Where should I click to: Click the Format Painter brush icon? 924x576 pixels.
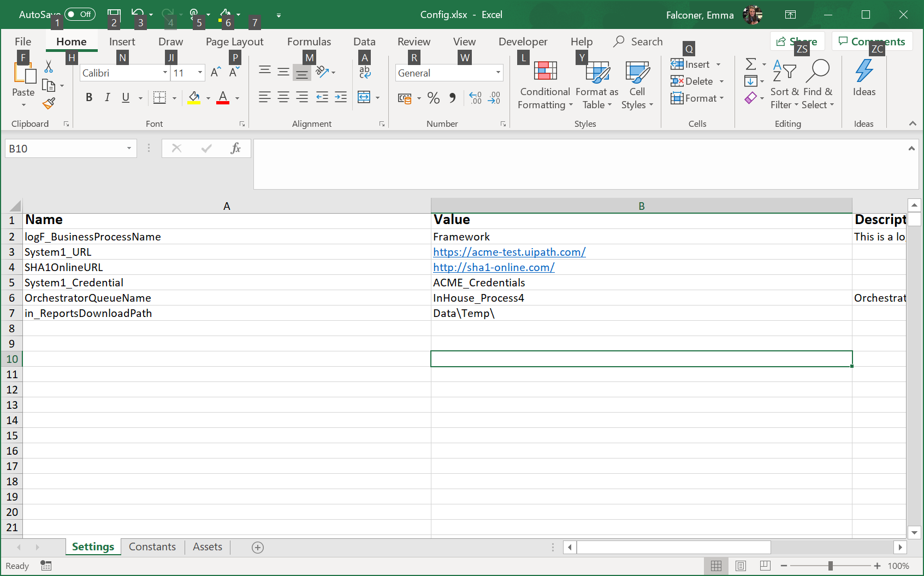49,103
